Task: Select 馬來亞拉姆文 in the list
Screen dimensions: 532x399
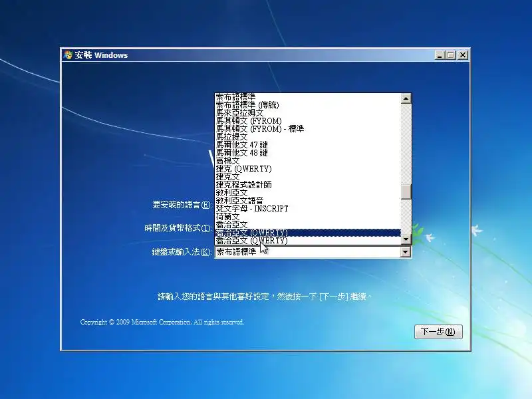Action: point(308,112)
